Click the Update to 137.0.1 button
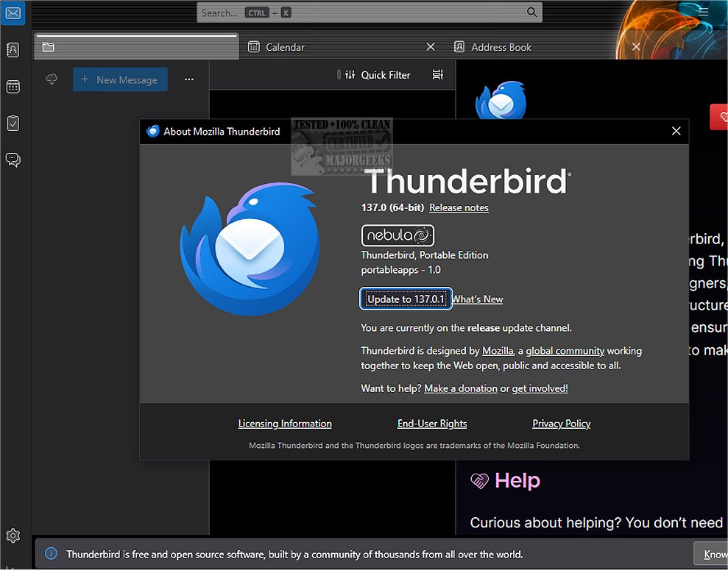Screen dimensions: 728x570 pyautogui.click(x=406, y=299)
